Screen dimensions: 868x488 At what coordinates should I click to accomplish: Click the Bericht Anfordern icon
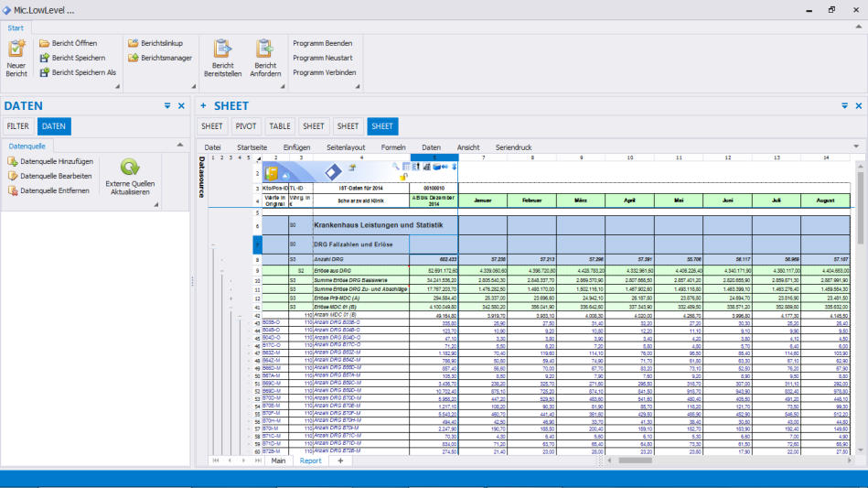pos(265,49)
